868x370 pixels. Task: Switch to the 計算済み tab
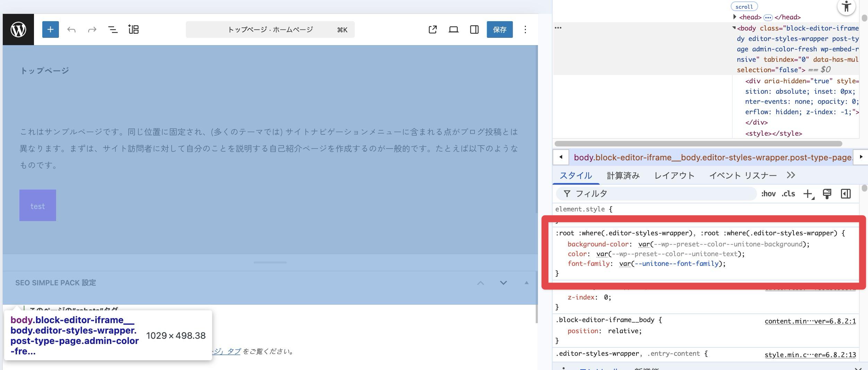point(623,176)
